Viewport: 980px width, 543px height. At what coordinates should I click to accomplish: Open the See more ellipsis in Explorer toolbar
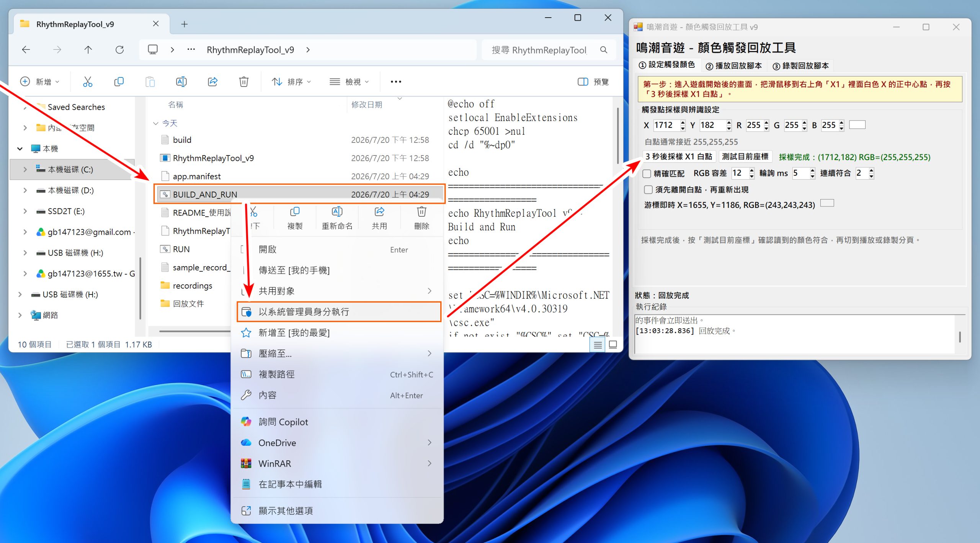point(396,82)
